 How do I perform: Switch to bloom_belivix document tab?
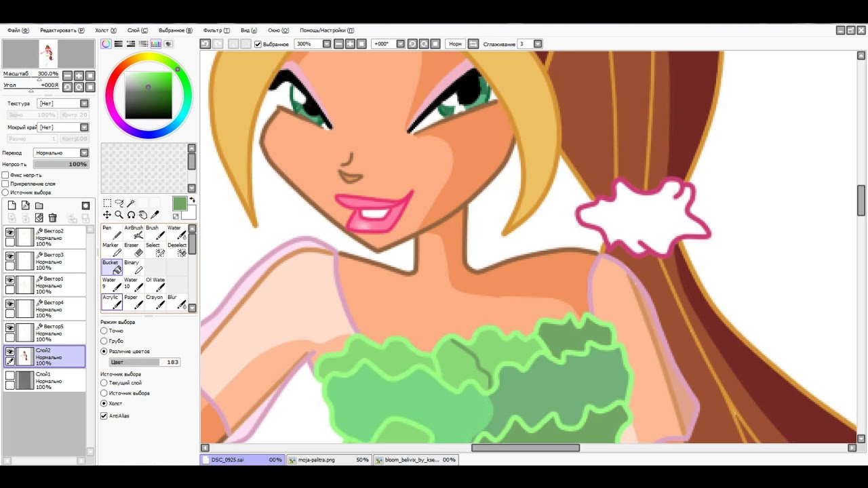coord(416,460)
